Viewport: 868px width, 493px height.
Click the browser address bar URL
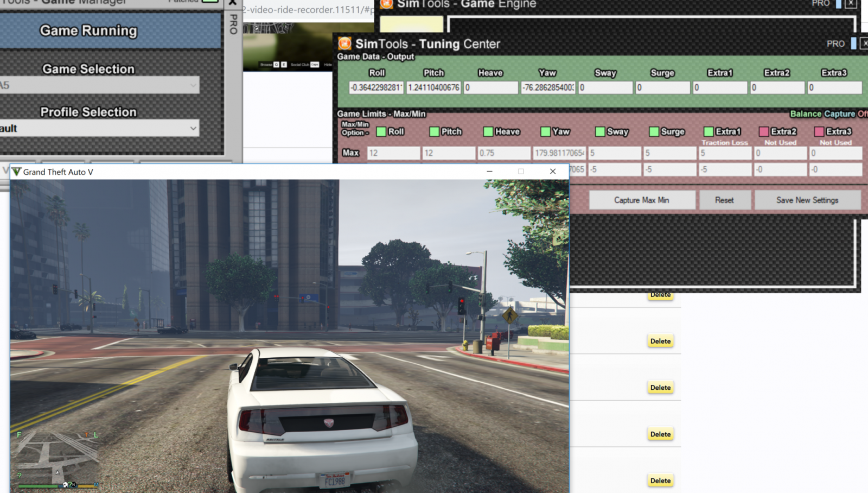[308, 9]
